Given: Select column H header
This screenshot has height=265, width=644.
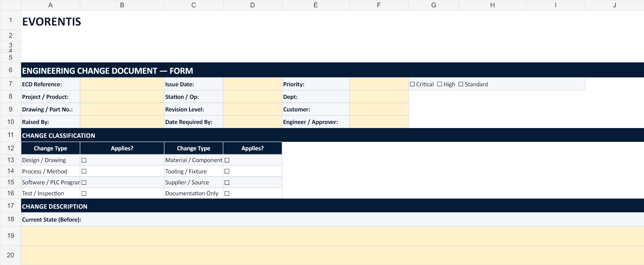Looking at the screenshot, I should point(493,5).
